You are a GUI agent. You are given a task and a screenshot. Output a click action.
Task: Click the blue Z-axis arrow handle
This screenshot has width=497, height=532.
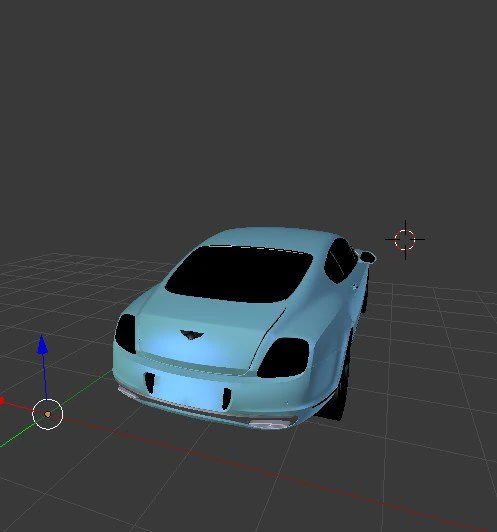(x=42, y=345)
